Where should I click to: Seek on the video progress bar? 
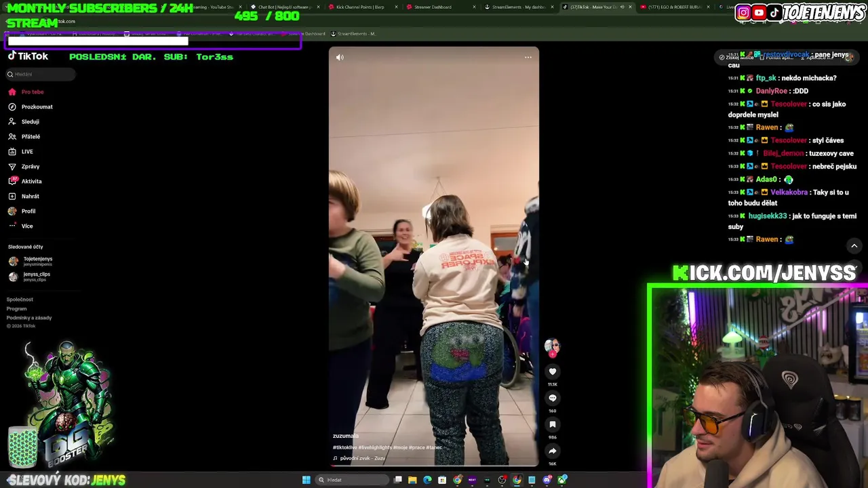click(434, 465)
